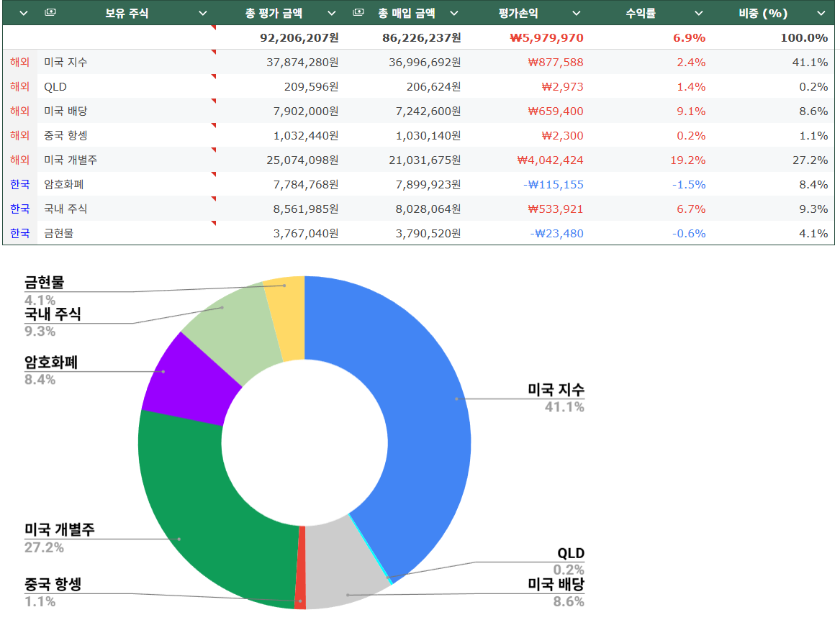
Task: Click the red 중국 항셍 donut slice
Action: pyautogui.click(x=301, y=567)
